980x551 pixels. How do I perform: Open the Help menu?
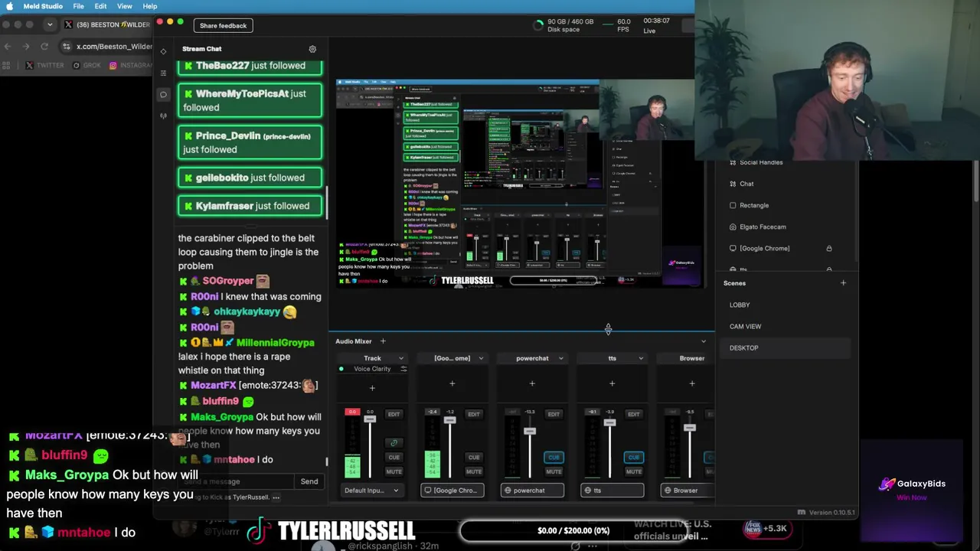[x=150, y=6]
